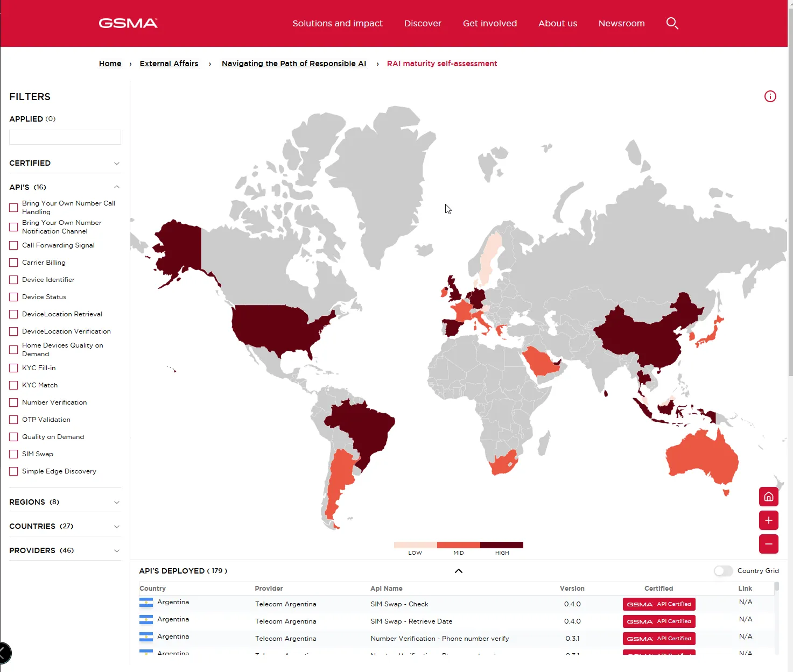Click the GSMA logo in header
Viewport: 793px width, 672px height.
click(x=128, y=23)
